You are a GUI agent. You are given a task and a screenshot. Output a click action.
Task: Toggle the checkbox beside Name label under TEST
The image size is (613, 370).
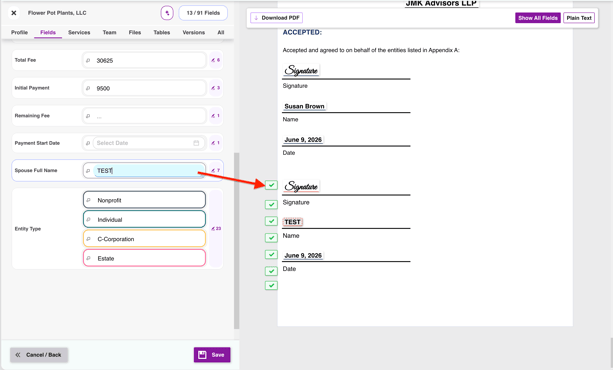(271, 238)
